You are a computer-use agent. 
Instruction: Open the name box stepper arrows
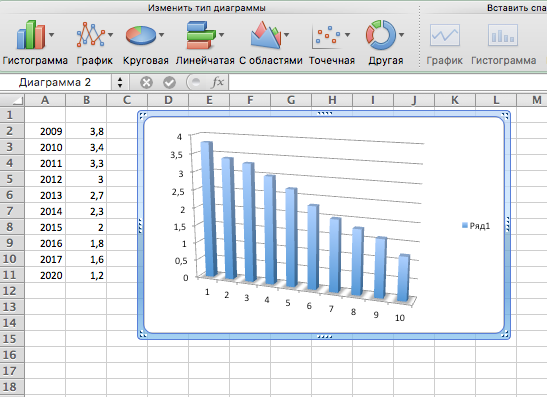(120, 82)
